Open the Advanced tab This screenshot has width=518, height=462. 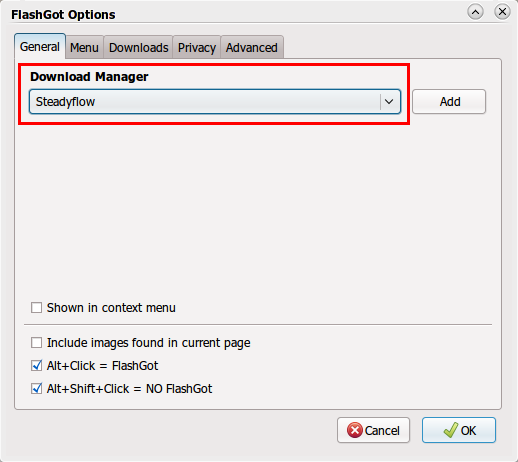pyautogui.click(x=252, y=47)
